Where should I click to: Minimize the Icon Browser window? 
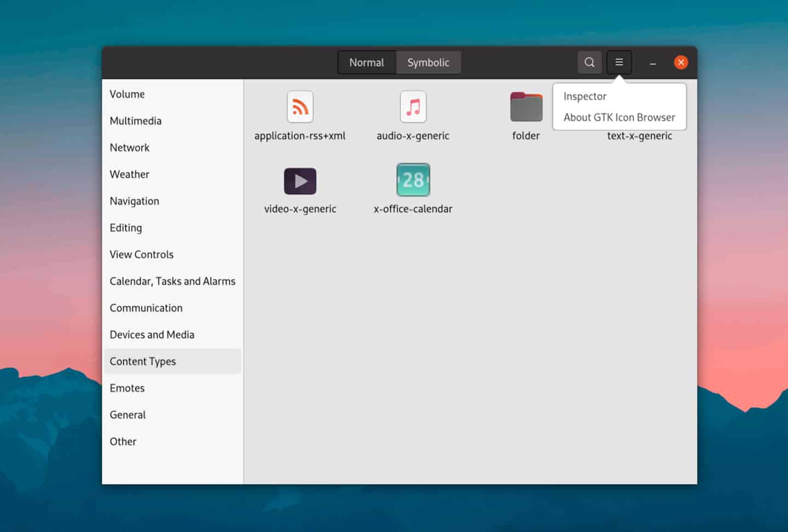[653, 63]
